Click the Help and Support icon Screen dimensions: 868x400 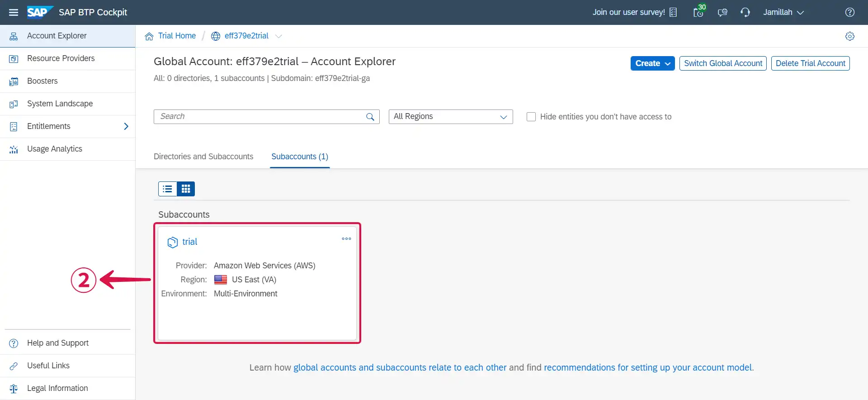click(x=14, y=343)
